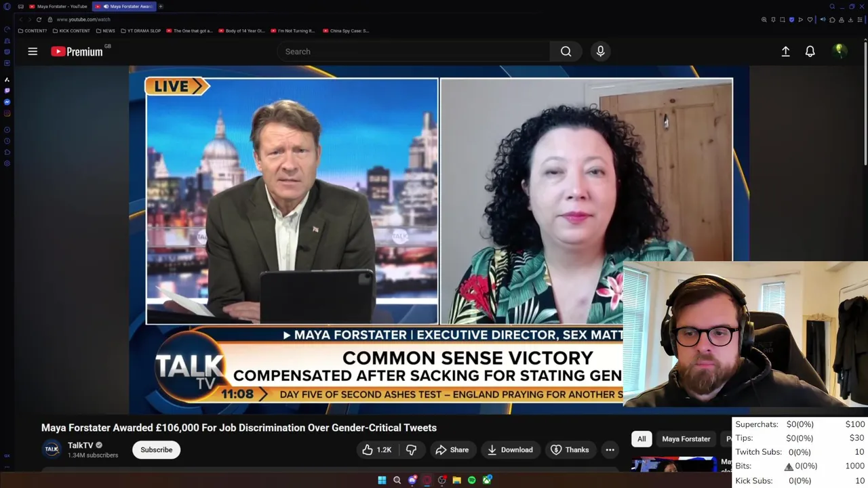Open the NEWS bookmarks folder
The image size is (868, 488).
click(x=106, y=30)
